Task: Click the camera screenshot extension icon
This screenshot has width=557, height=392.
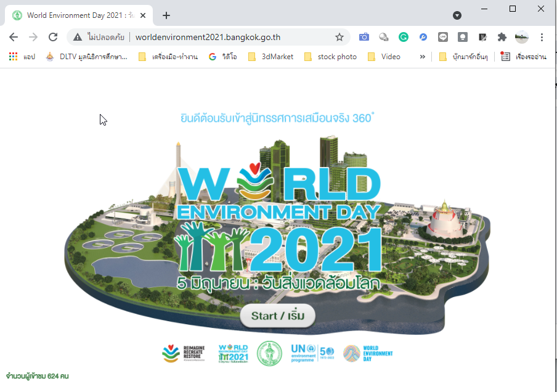Action: (x=364, y=37)
